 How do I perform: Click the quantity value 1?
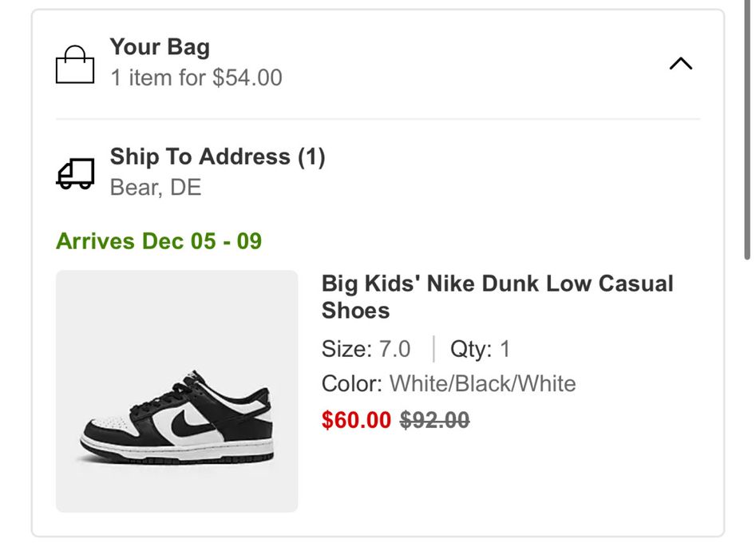505,349
